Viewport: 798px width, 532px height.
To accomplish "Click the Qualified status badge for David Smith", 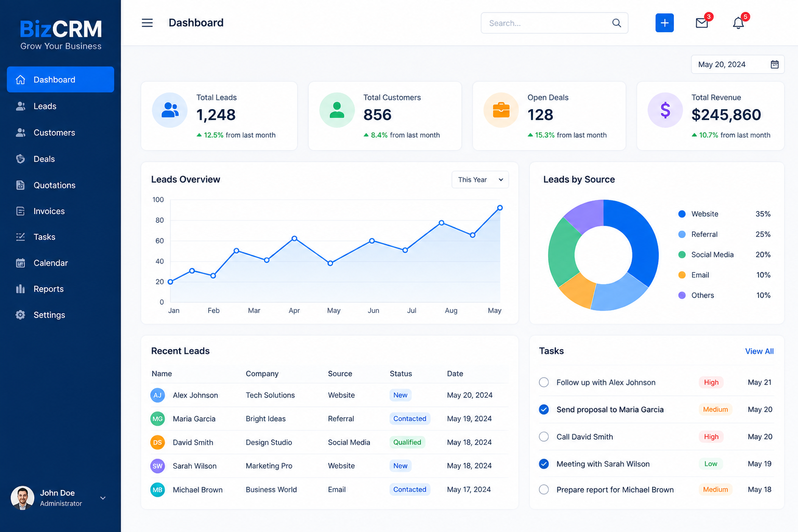I will click(407, 442).
